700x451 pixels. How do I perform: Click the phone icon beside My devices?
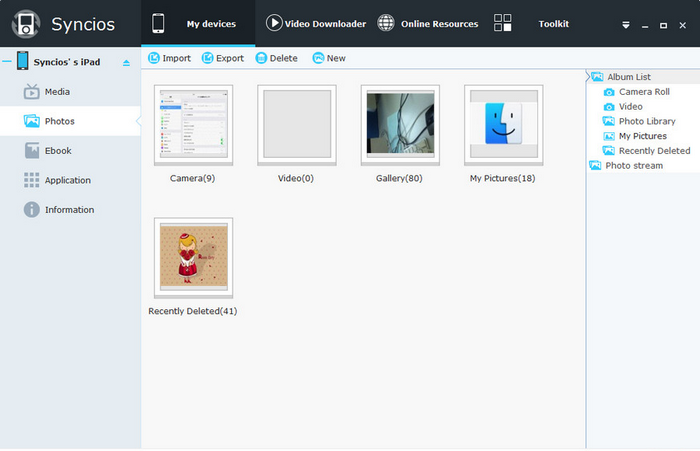click(158, 23)
